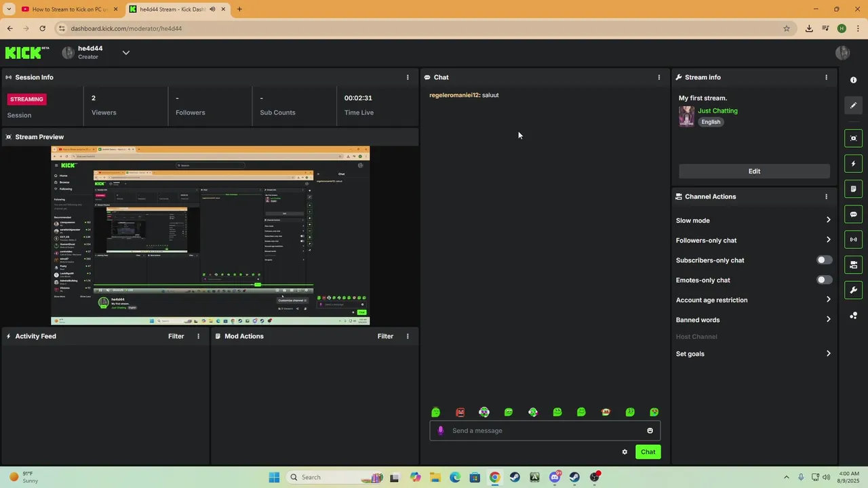Reload the dashboard page
Image resolution: width=868 pixels, height=488 pixels.
(42, 28)
